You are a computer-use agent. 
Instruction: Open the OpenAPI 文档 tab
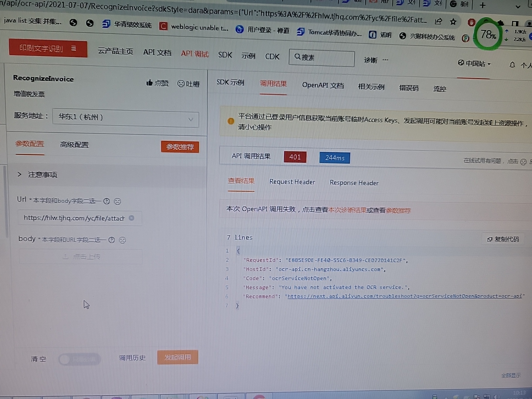coord(323,85)
